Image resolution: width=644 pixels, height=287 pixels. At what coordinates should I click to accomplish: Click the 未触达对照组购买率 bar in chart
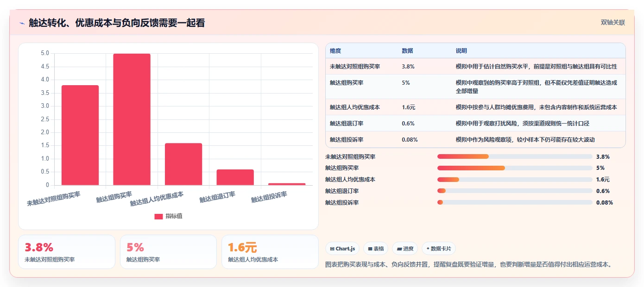click(x=80, y=135)
